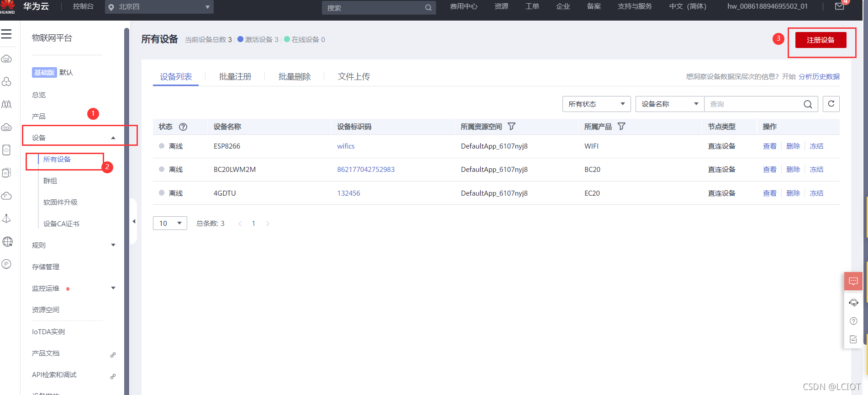The height and width of the screenshot is (395, 868).
Task: Open the 分析历史数据 link
Action: click(819, 77)
